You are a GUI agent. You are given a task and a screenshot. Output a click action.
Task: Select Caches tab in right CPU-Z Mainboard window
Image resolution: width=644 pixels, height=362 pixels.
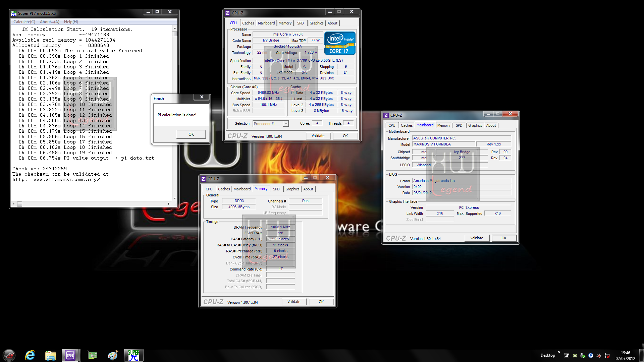[407, 125]
